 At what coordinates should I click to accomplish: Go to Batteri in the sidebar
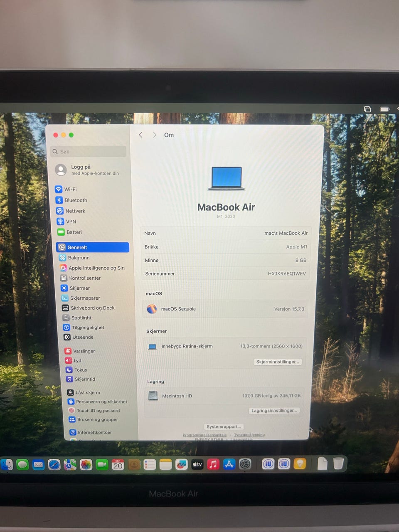[x=70, y=232]
